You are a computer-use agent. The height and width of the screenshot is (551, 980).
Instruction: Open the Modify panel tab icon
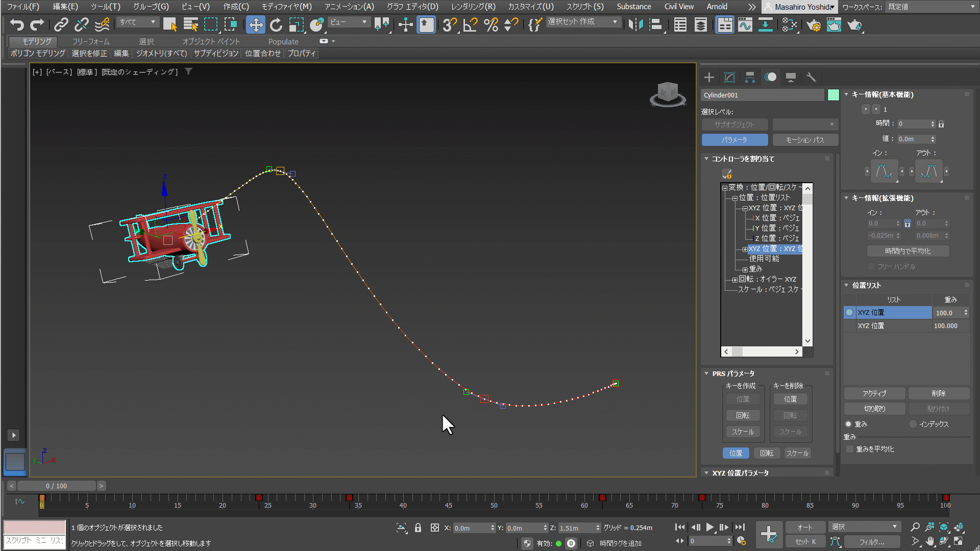[729, 77]
